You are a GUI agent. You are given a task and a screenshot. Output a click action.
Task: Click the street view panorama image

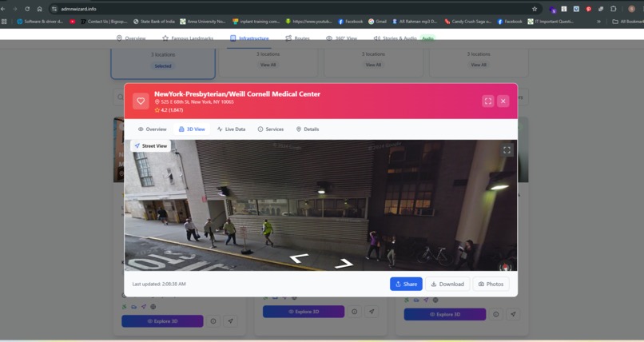(320, 205)
